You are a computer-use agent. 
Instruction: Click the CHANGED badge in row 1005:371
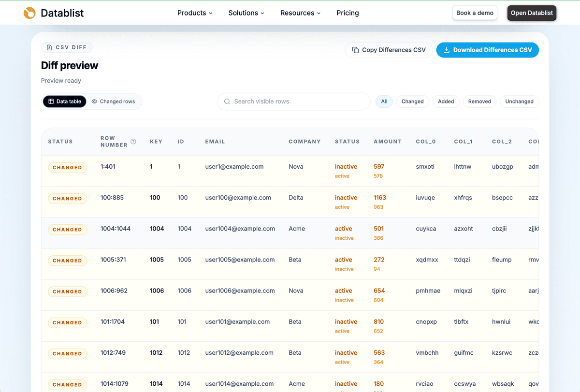click(x=68, y=261)
